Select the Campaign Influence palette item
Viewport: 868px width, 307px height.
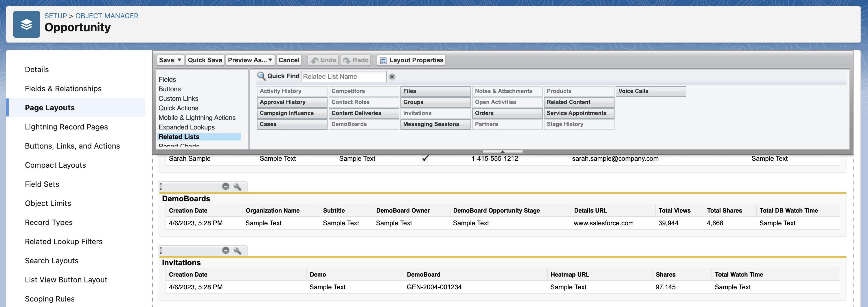pyautogui.click(x=292, y=113)
